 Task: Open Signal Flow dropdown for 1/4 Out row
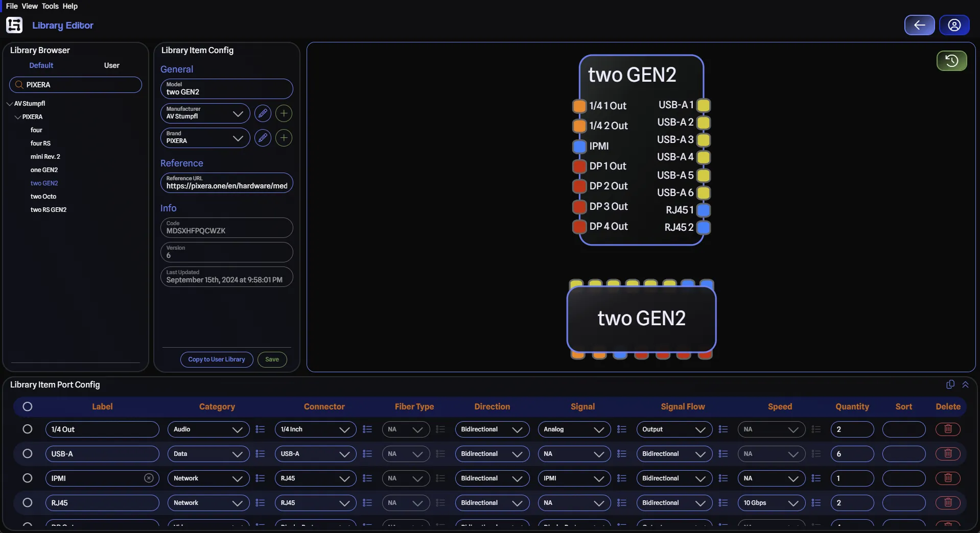click(674, 429)
